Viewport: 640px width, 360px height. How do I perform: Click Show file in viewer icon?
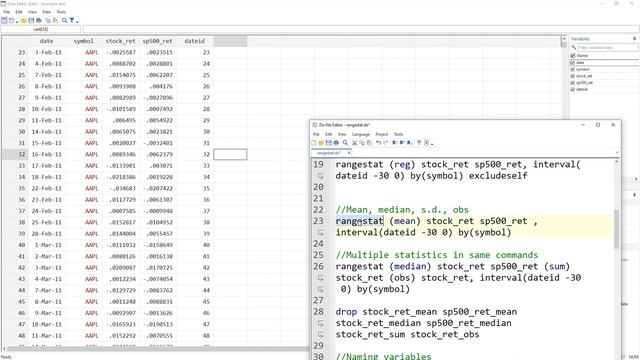(419, 142)
